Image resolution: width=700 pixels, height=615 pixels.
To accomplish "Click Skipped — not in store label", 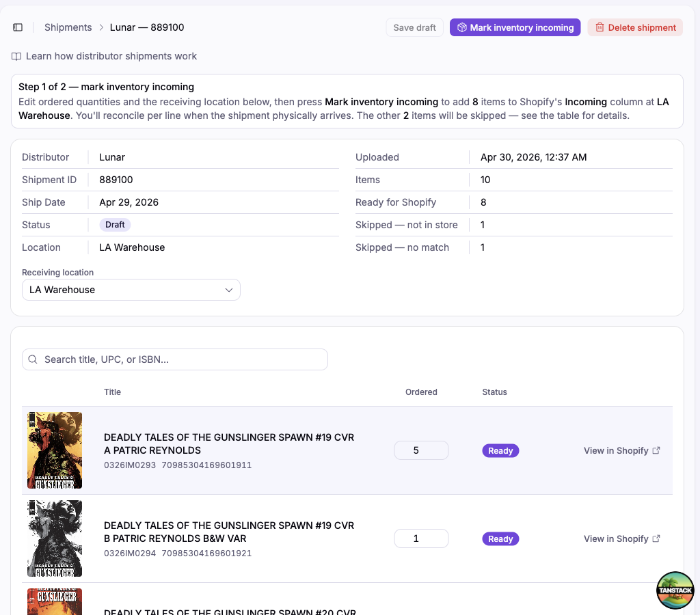I will [406, 225].
